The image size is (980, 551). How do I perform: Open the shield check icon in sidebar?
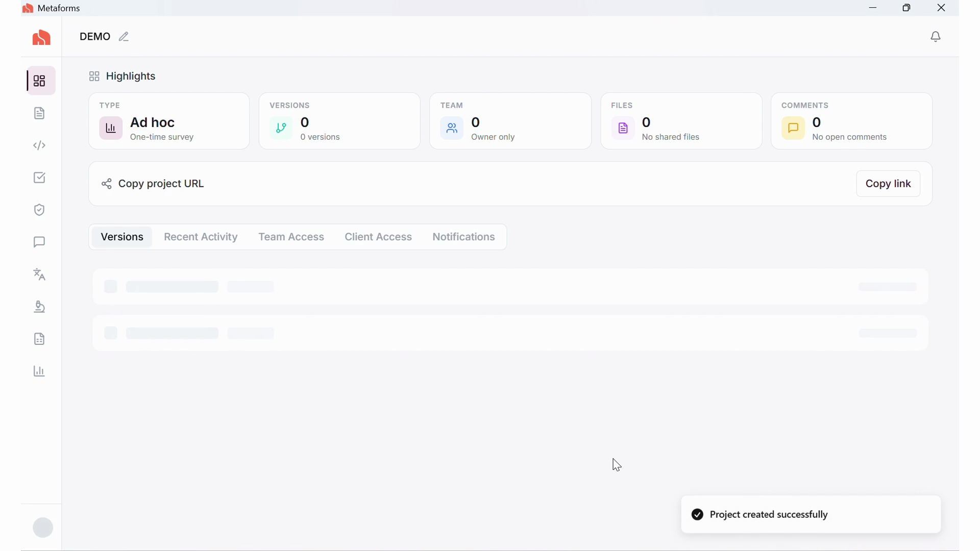40,210
